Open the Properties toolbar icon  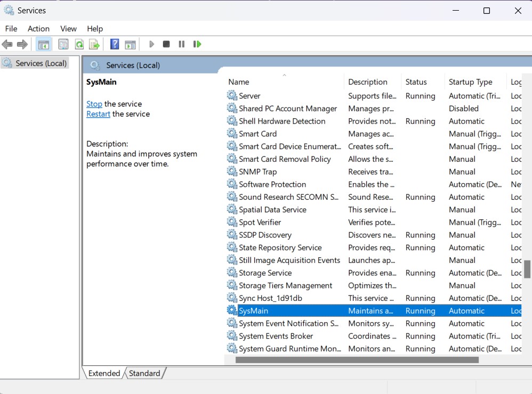63,44
